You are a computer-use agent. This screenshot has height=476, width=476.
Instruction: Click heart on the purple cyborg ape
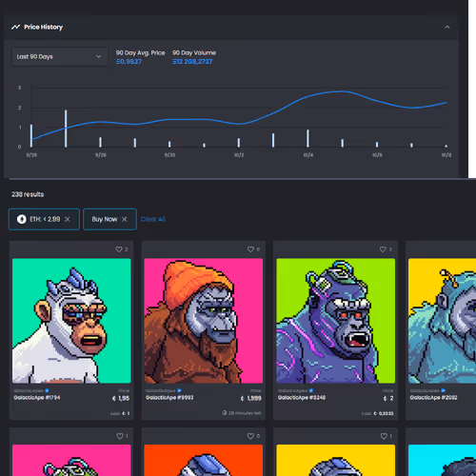pyautogui.click(x=383, y=249)
